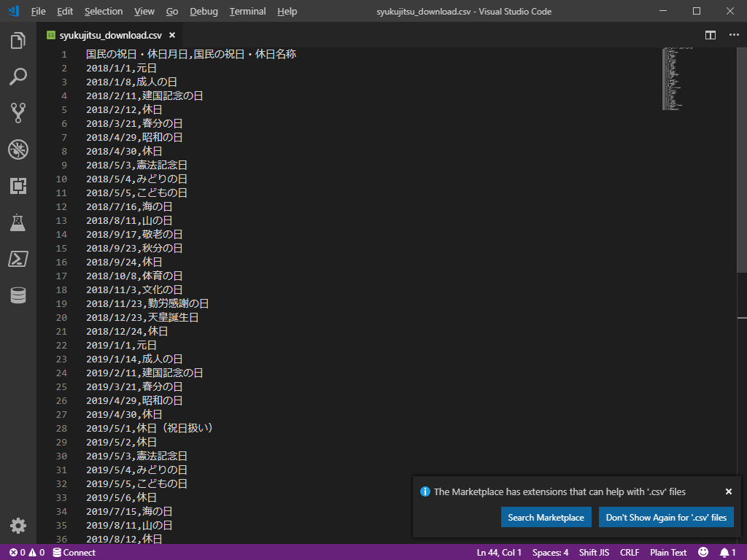Image resolution: width=747 pixels, height=560 pixels.
Task: Open the Manage gear icon
Action: [18, 526]
